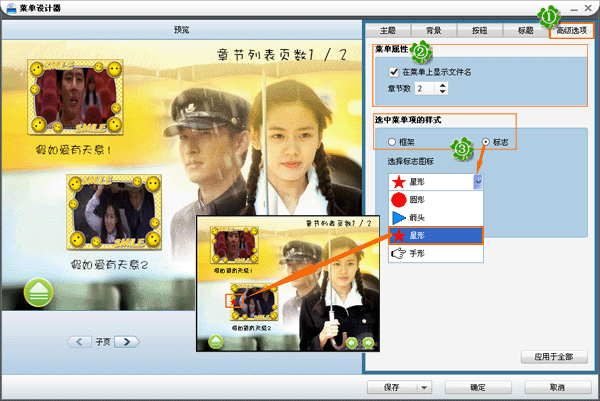Click the 保存 button
600x401 pixels.
[392, 387]
